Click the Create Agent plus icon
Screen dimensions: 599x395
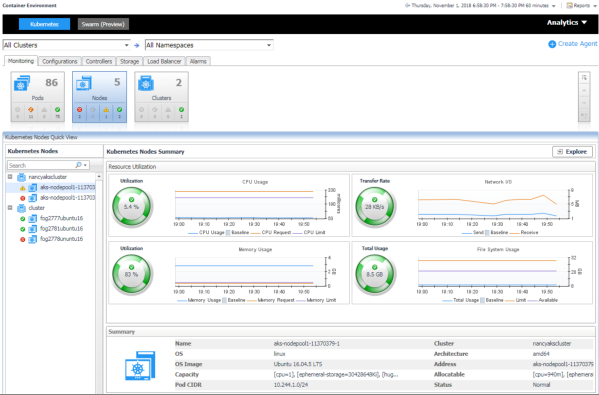(552, 44)
